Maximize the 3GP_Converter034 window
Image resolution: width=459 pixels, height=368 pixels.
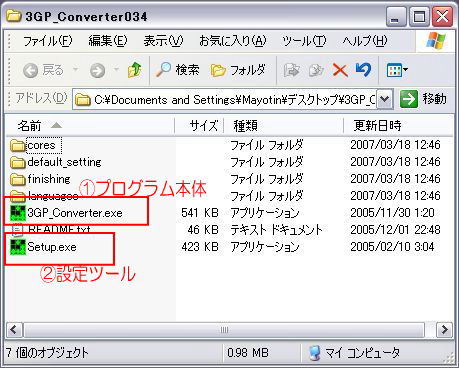[x=419, y=16]
